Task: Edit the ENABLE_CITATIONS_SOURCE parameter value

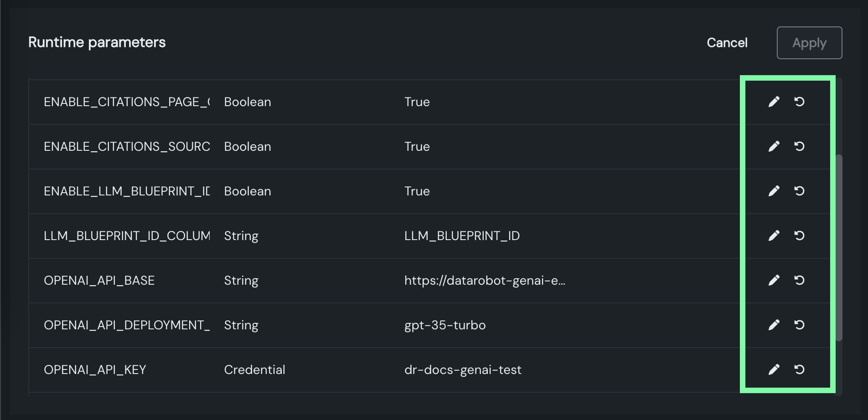Action: [774, 146]
